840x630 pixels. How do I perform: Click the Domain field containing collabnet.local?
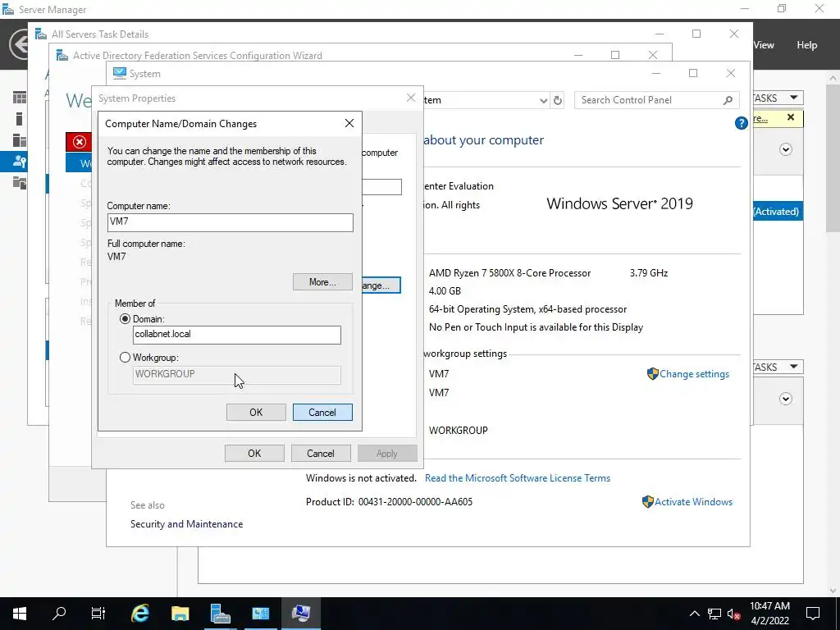coord(236,335)
